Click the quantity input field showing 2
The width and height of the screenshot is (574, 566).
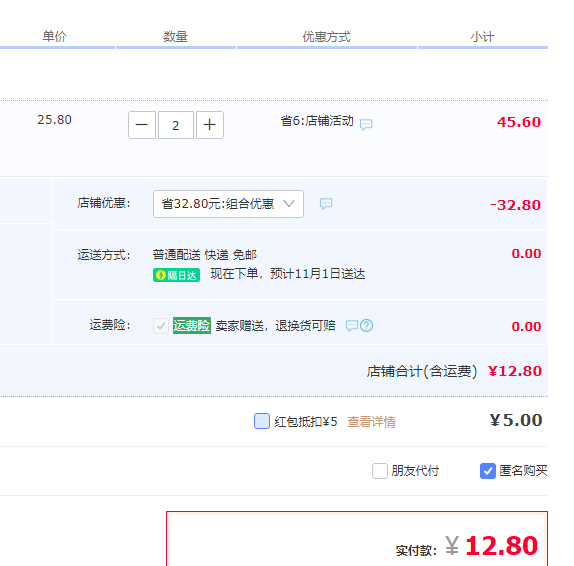click(176, 125)
